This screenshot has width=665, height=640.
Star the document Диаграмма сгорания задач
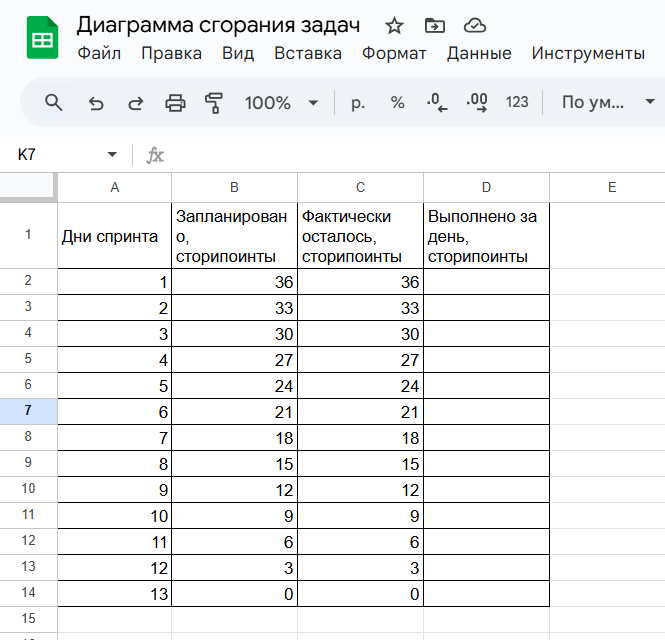394,26
